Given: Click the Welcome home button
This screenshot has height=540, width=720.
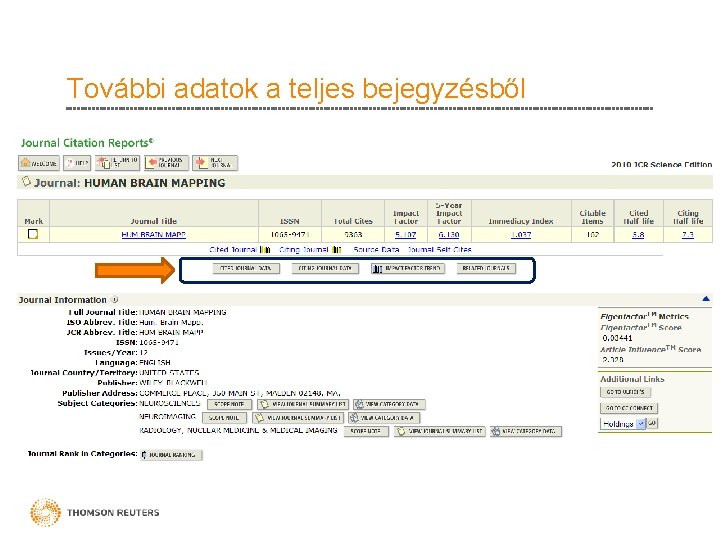Looking at the screenshot, I should click(39, 163).
